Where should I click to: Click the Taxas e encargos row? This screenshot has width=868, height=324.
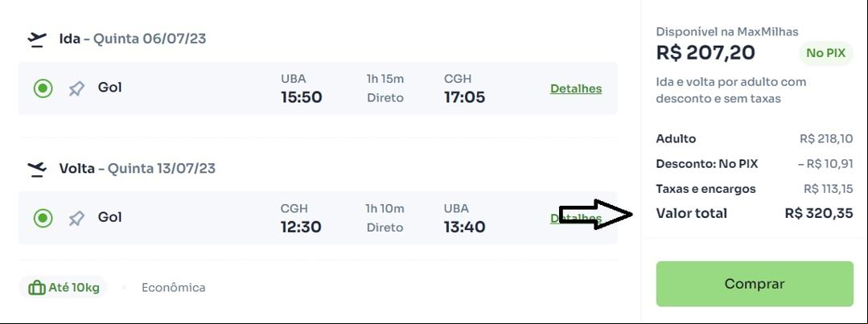click(755, 189)
